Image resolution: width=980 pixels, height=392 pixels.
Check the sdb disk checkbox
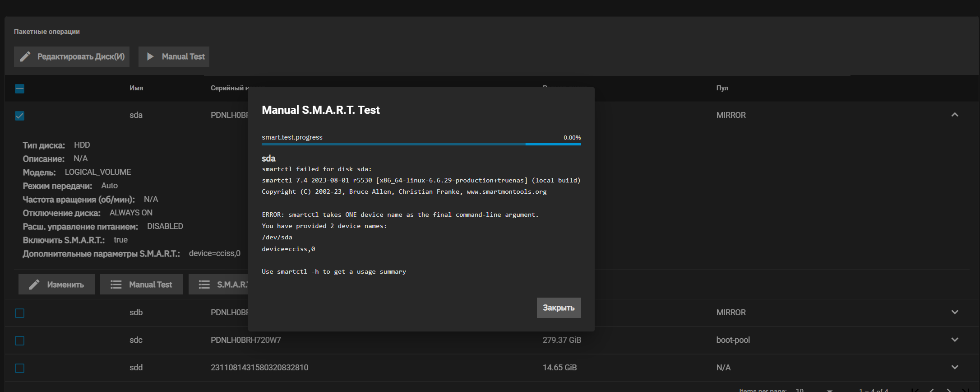(19, 313)
